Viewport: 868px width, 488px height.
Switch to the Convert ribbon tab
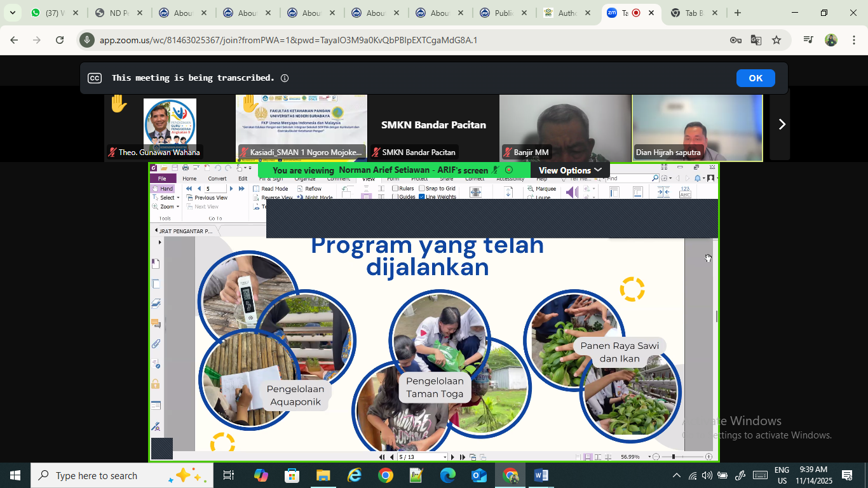(217, 179)
